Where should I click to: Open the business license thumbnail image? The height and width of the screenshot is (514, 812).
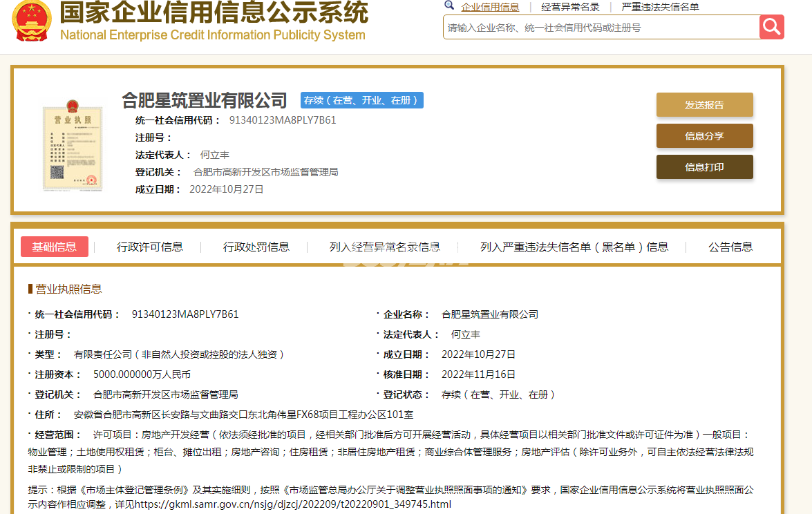[x=73, y=146]
